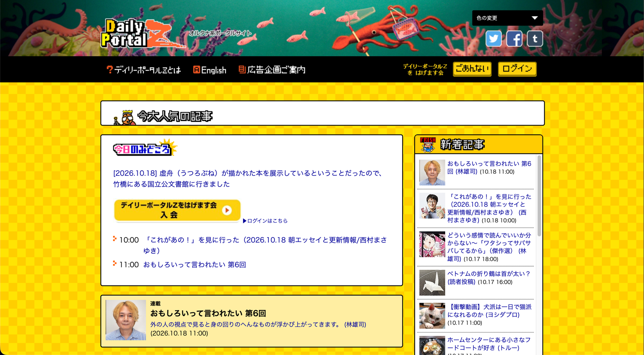
Task: Open featured title おもしろいって言われたい 第6回
Action: (208, 313)
